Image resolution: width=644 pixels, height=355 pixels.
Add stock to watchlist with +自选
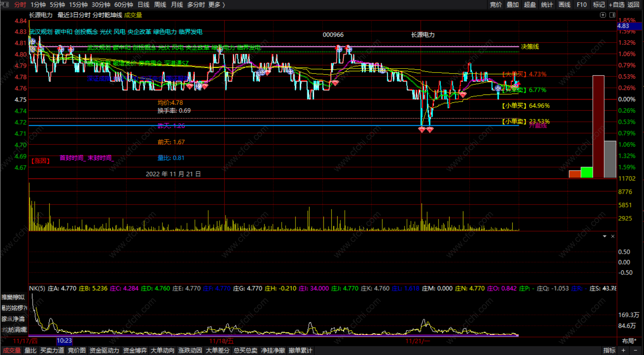click(x=617, y=5)
